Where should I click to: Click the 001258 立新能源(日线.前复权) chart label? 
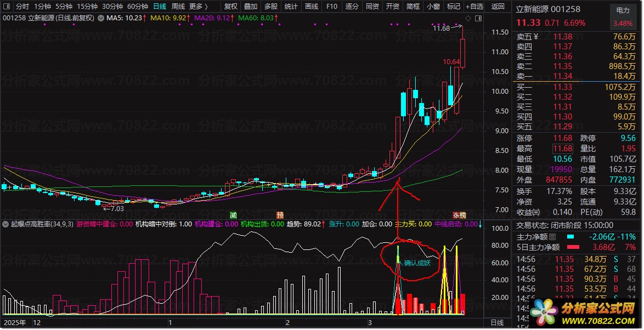click(x=48, y=18)
